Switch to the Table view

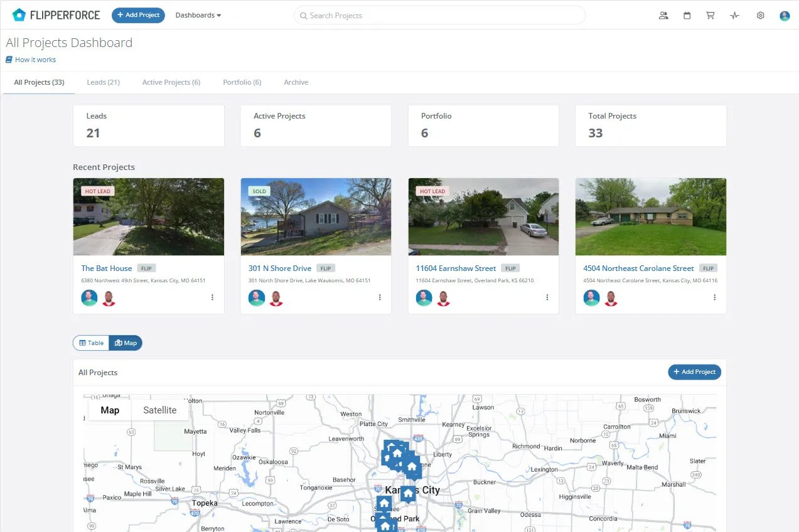pyautogui.click(x=91, y=343)
